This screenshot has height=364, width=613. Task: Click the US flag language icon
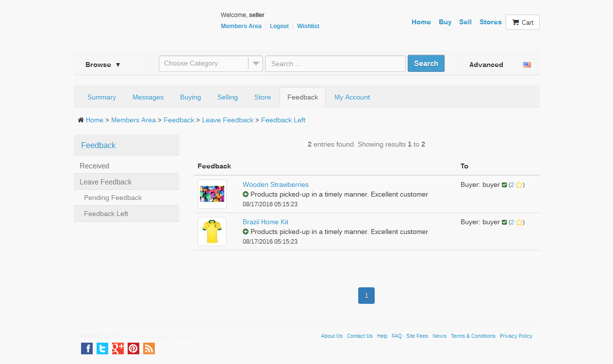coord(527,65)
